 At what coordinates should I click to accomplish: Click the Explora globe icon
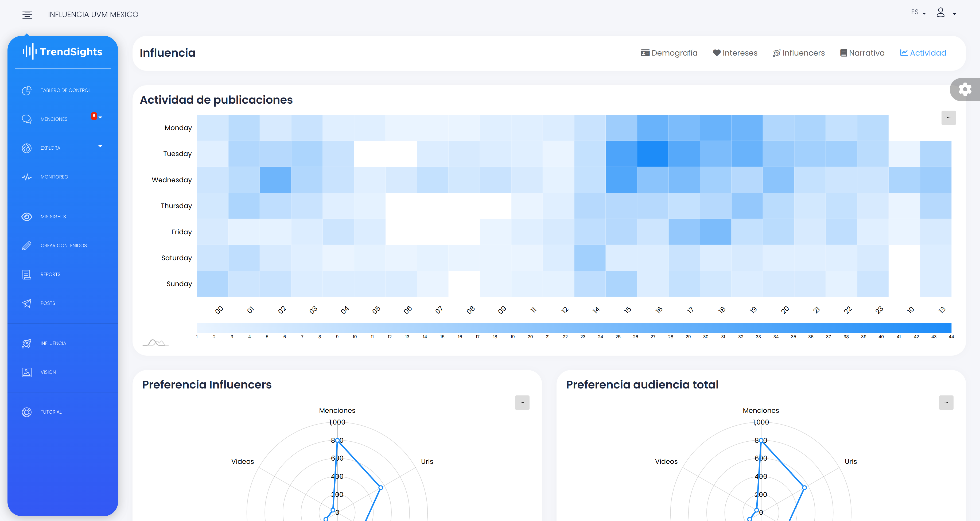(27, 148)
